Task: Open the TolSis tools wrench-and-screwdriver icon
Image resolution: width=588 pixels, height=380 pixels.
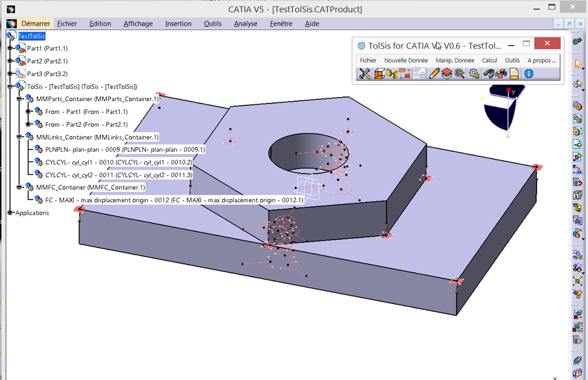Action: tap(364, 74)
